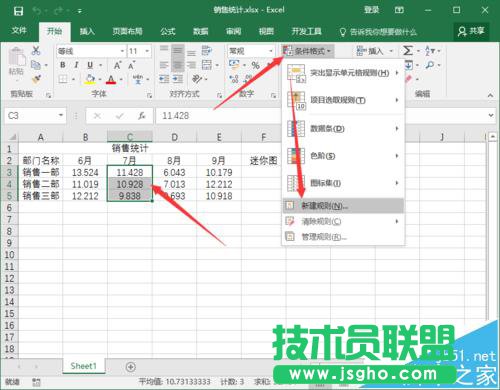The height and width of the screenshot is (390, 500).
Task: Apply red font color A
Action: (111, 79)
